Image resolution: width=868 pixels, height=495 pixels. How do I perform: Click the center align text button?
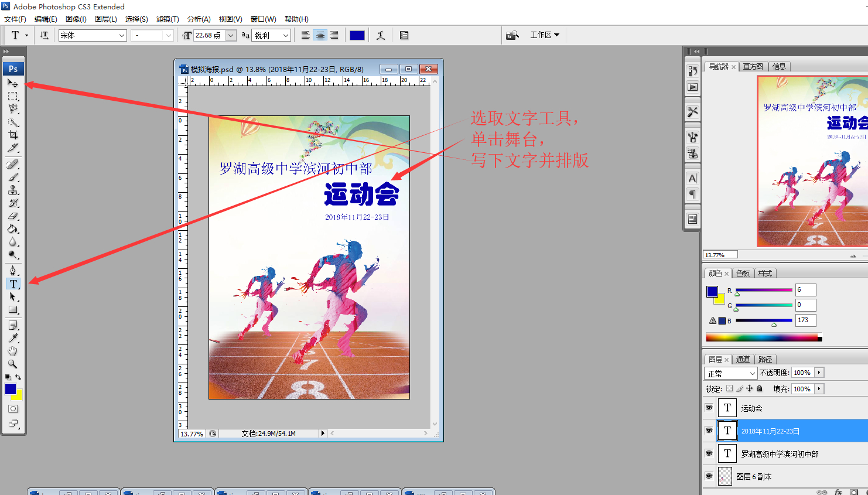coord(320,35)
